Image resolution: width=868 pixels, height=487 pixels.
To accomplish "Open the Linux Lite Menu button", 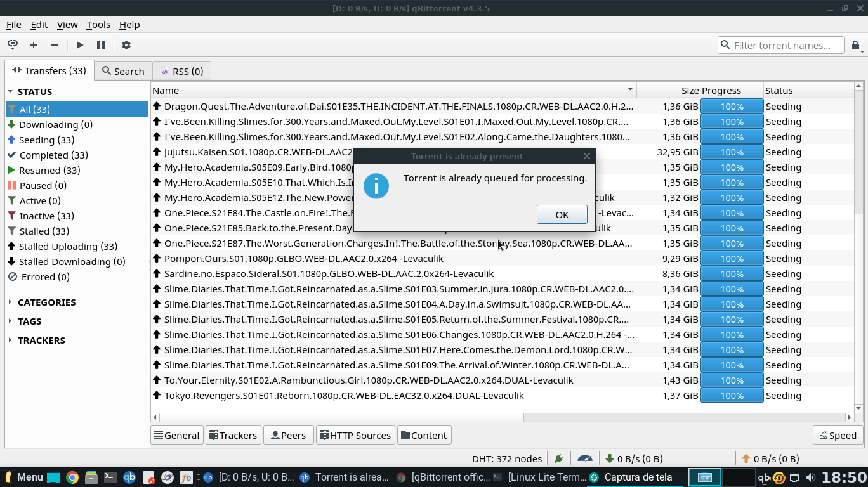I will pyautogui.click(x=23, y=477).
